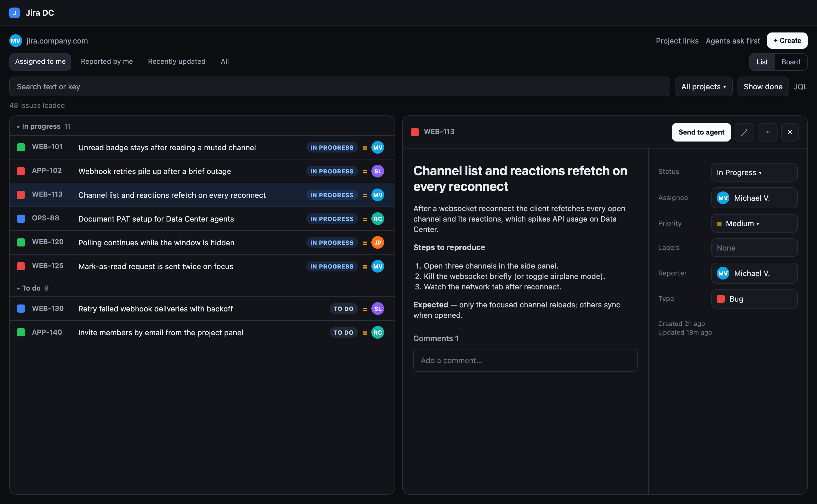This screenshot has height=504, width=817.
Task: Click the Send to agent button
Action: tap(701, 132)
